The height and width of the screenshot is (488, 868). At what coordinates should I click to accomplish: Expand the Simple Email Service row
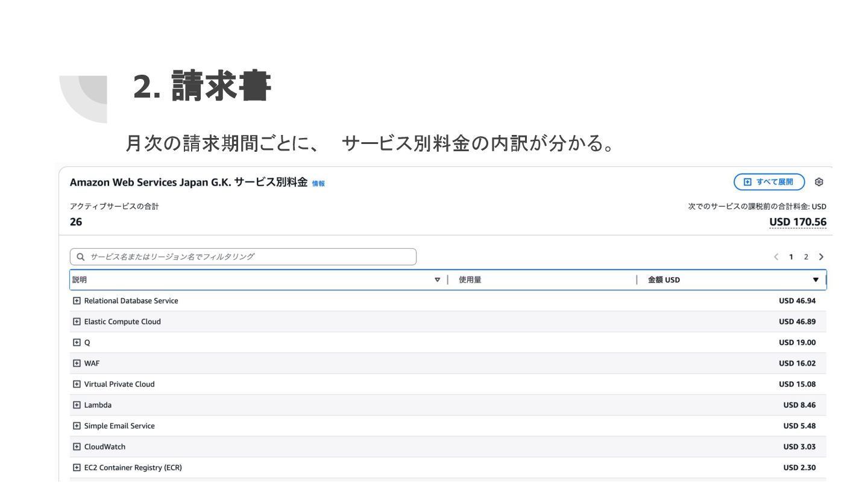coord(77,426)
